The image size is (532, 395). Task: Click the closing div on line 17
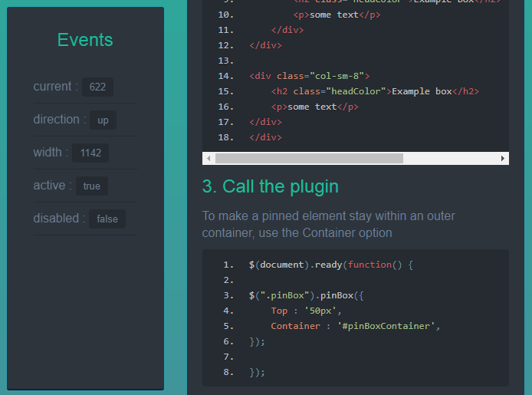[x=266, y=122]
